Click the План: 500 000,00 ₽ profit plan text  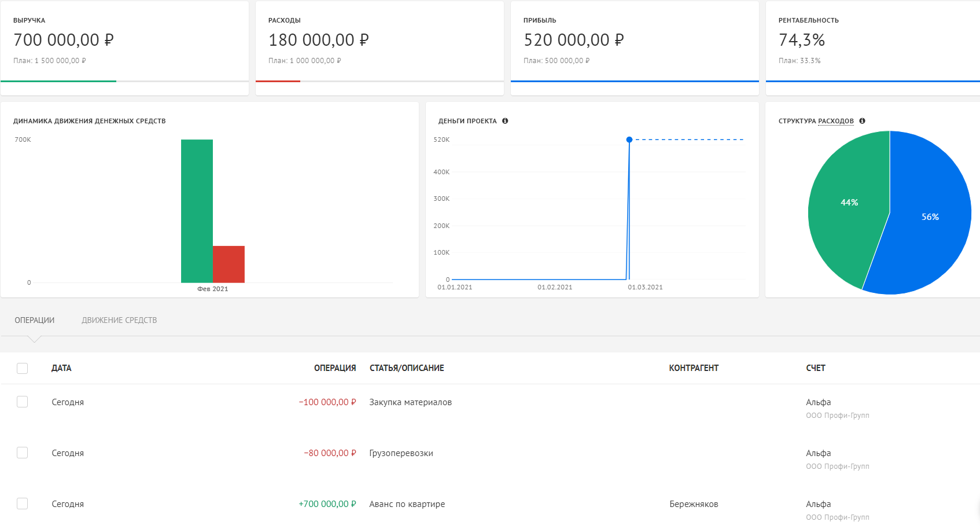point(557,61)
